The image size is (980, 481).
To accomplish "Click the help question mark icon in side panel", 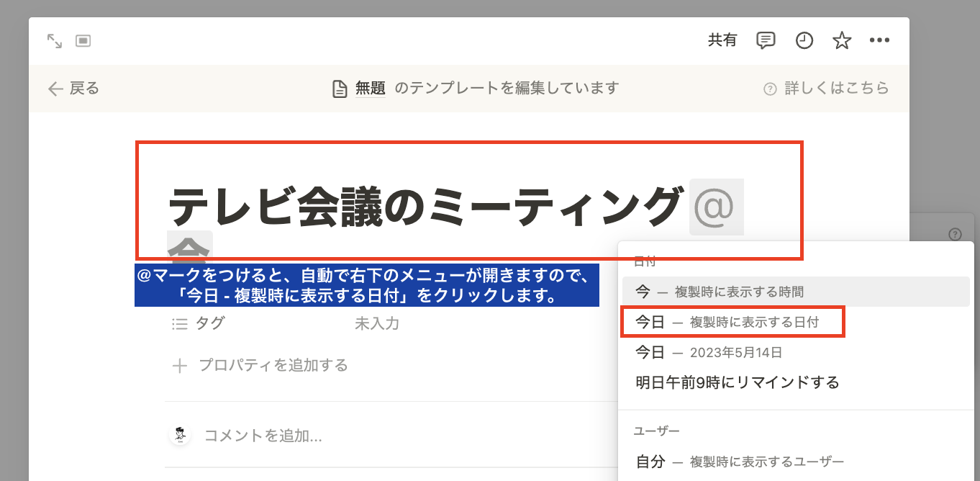I will [955, 234].
